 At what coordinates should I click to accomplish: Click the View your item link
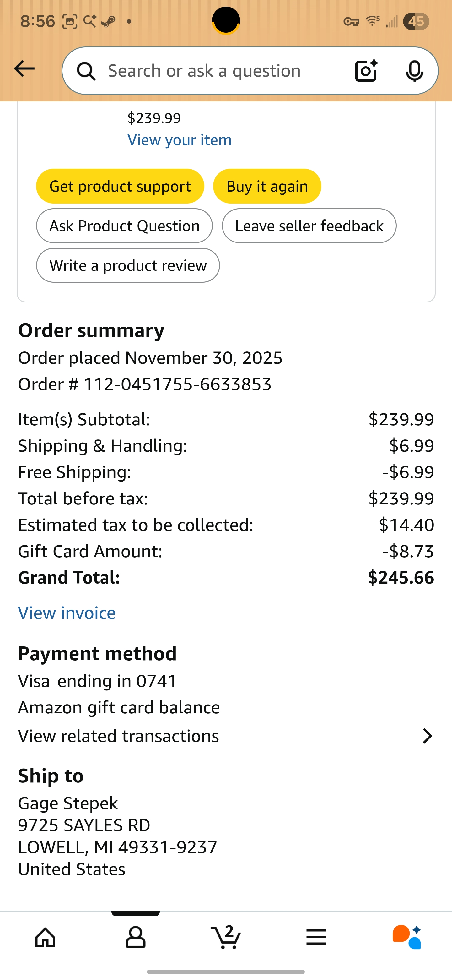click(x=180, y=140)
